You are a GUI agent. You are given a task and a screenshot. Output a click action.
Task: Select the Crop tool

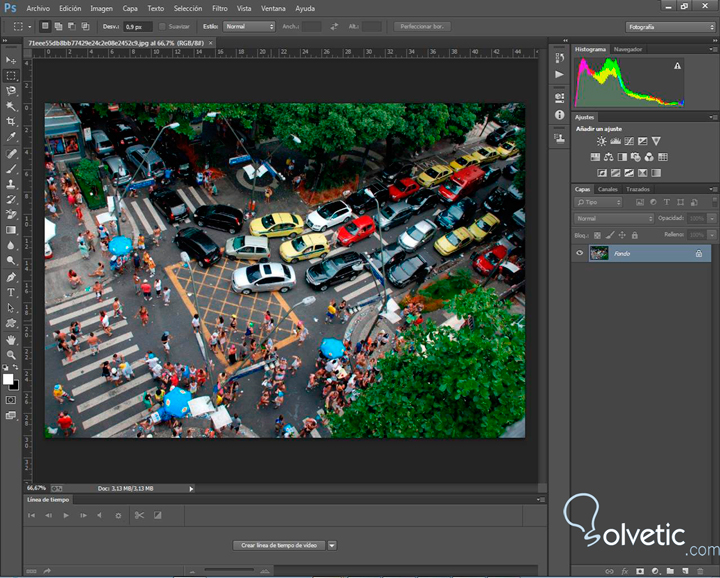(x=11, y=121)
